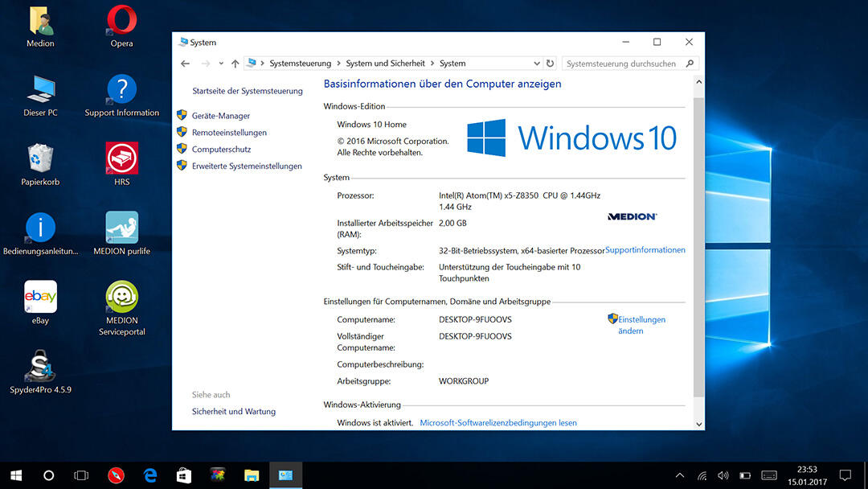Open the Opera browser desktop icon
This screenshot has width=868, height=489.
tap(121, 21)
